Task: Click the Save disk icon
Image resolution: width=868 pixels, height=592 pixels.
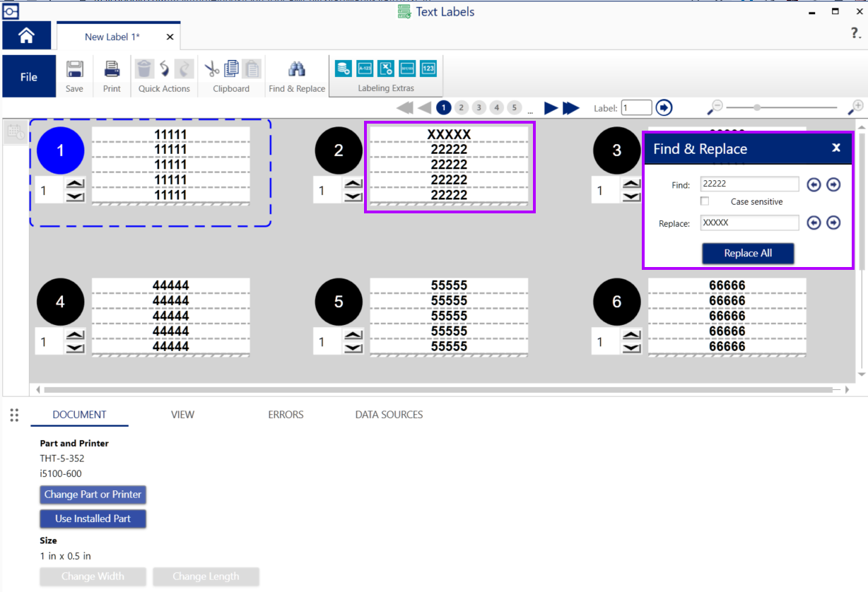Action: (x=74, y=70)
